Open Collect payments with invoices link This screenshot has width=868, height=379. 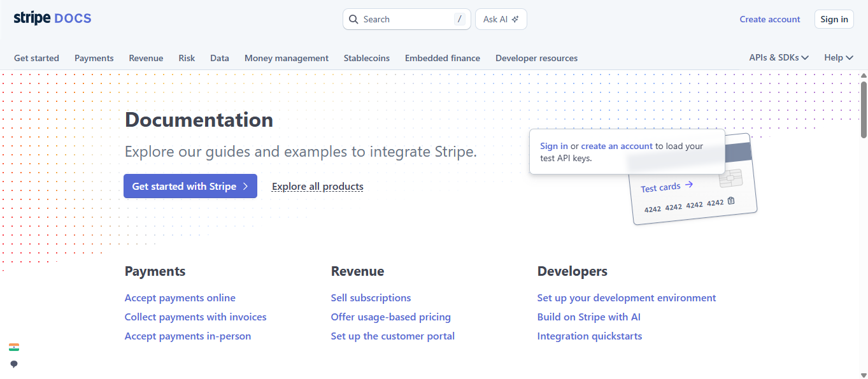point(196,317)
